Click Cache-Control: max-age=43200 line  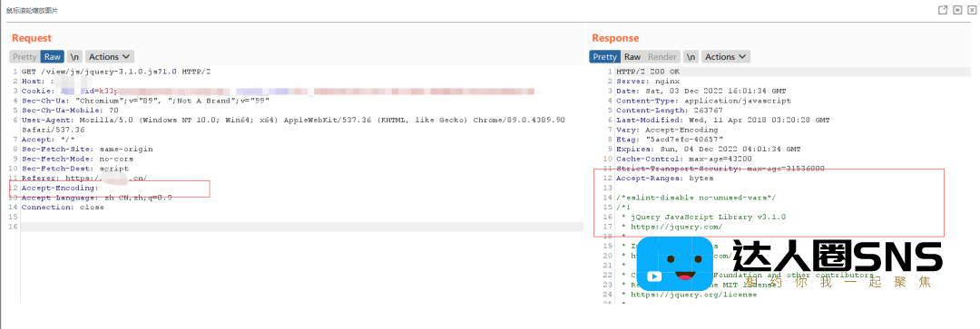tap(684, 159)
